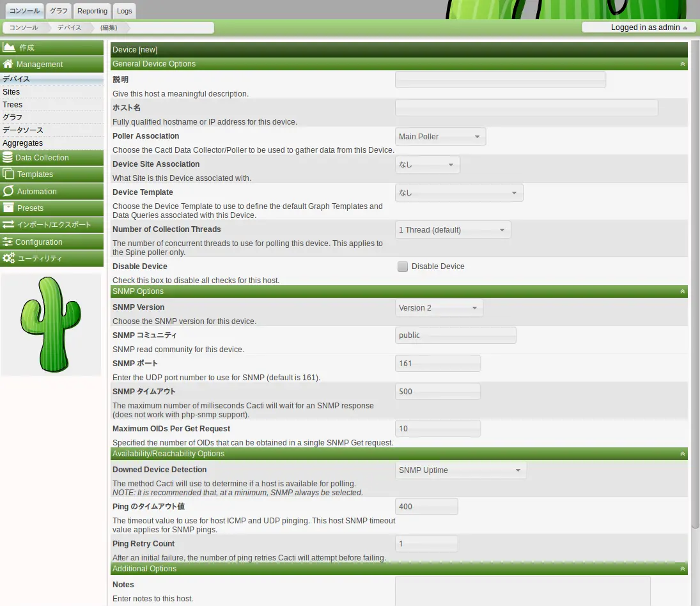This screenshot has height=609, width=700.
Task: Open the Sites link in sidebar
Action: click(x=12, y=92)
